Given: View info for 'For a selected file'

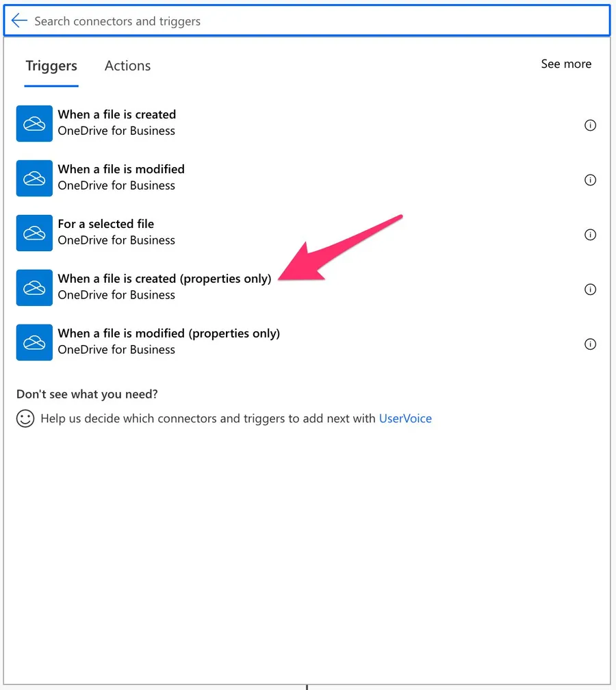Looking at the screenshot, I should (x=590, y=235).
